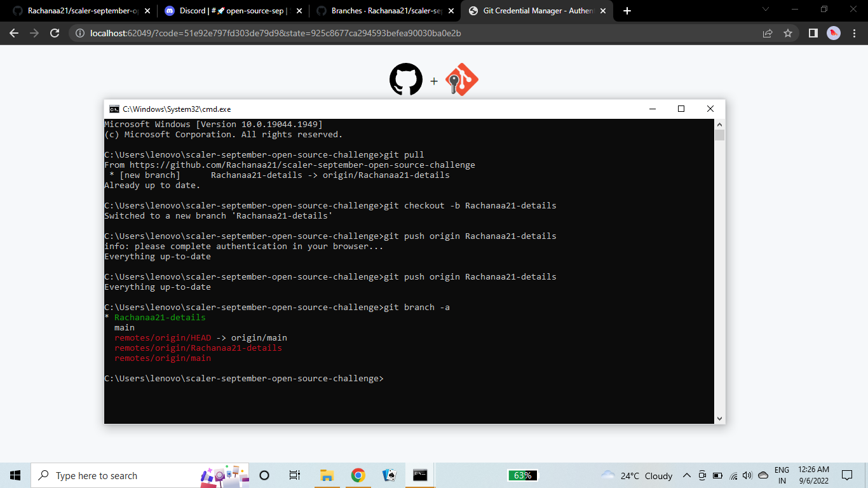This screenshot has width=868, height=488.
Task: Click the GitHub logo on the authentication page
Action: click(405, 80)
